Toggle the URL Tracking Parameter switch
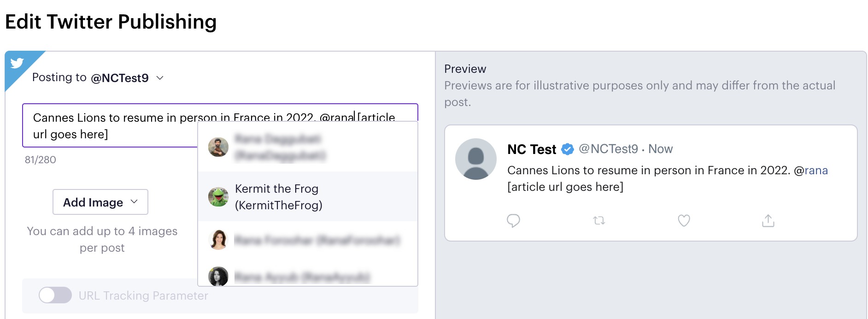This screenshot has width=868, height=319. tap(55, 295)
